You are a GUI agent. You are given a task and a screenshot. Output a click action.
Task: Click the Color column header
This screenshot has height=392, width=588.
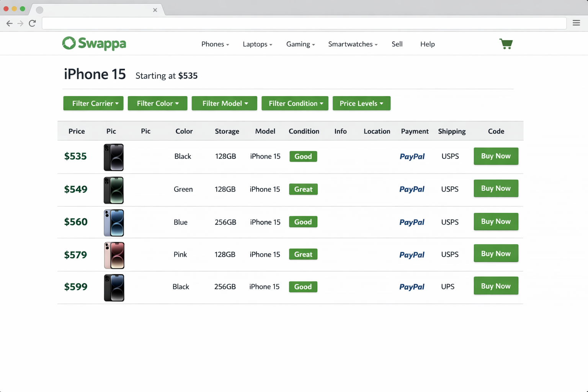coord(184,131)
